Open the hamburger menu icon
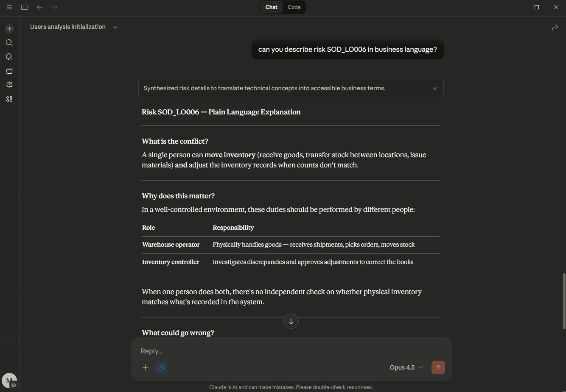The height and width of the screenshot is (392, 566). [9, 7]
